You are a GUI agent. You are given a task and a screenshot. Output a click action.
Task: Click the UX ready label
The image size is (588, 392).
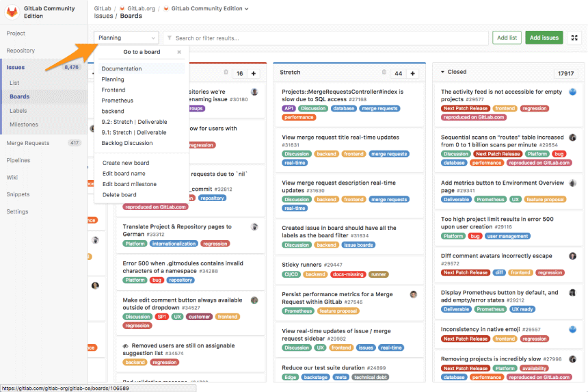tap(522, 309)
